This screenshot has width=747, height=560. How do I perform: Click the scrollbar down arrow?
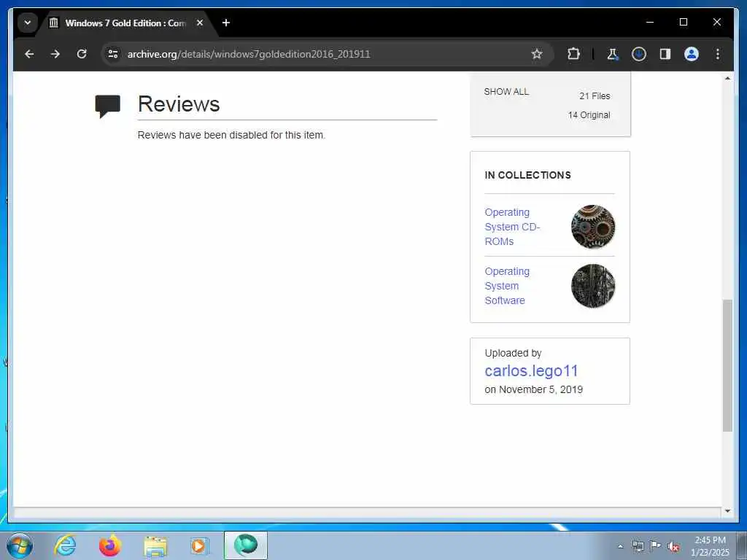click(x=727, y=511)
